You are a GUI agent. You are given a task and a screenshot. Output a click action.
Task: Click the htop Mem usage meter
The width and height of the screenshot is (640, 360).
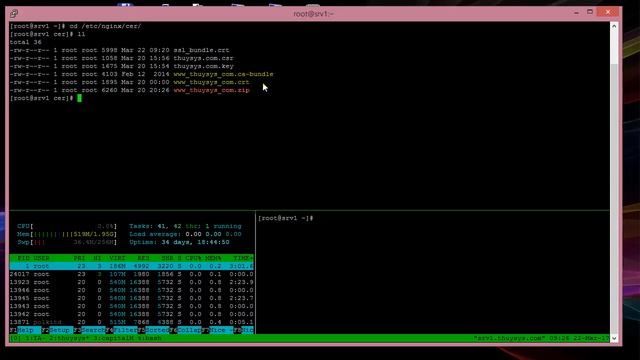[x=67, y=234]
